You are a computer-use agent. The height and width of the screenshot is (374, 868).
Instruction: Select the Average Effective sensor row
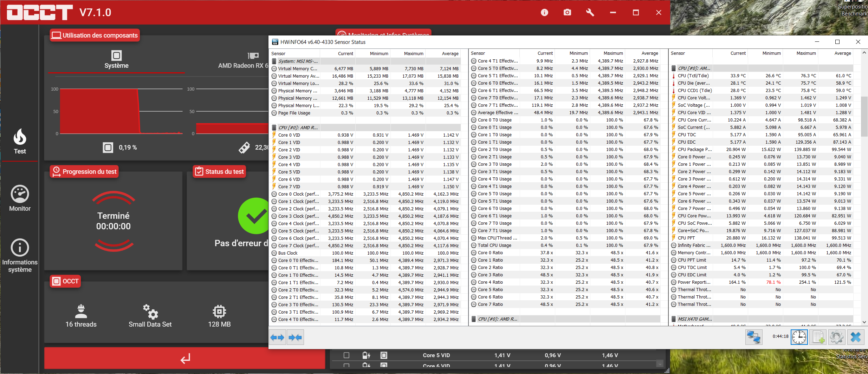click(x=565, y=113)
